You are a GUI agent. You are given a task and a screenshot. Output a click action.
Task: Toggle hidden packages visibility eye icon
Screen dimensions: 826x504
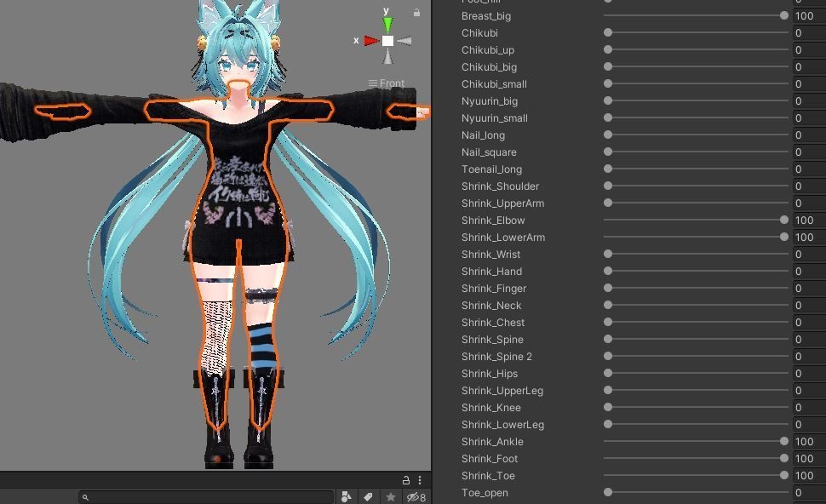coord(416,496)
